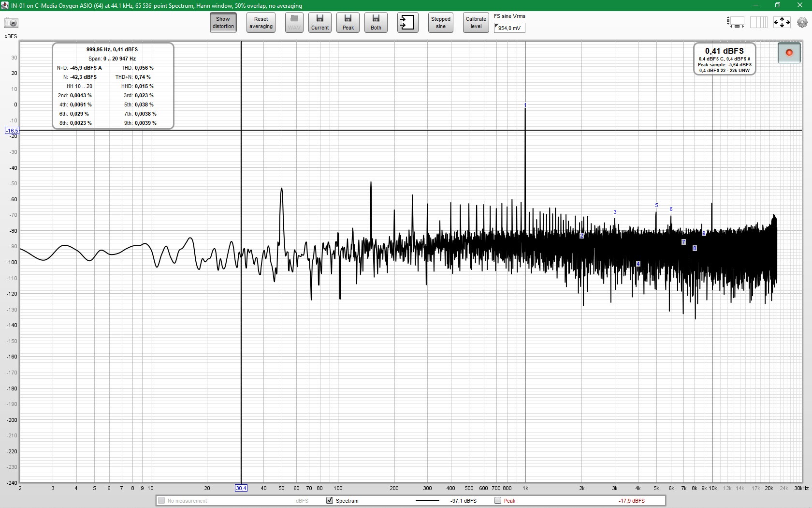The height and width of the screenshot is (508, 812).
Task: Save Both traces with disk icon
Action: [376, 23]
